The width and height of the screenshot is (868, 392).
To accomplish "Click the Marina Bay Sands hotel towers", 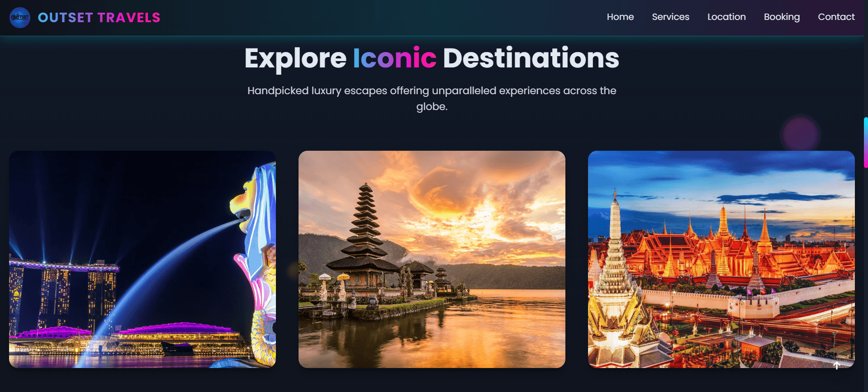I will tap(63, 294).
